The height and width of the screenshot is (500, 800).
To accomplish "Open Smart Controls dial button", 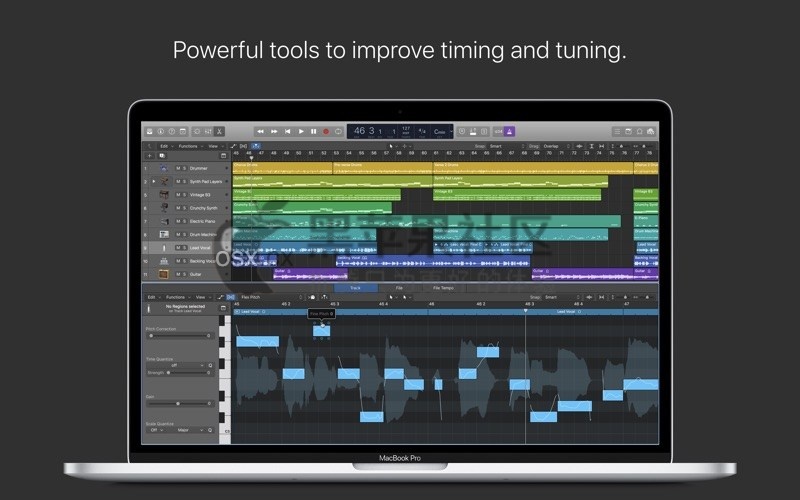I will [x=197, y=132].
